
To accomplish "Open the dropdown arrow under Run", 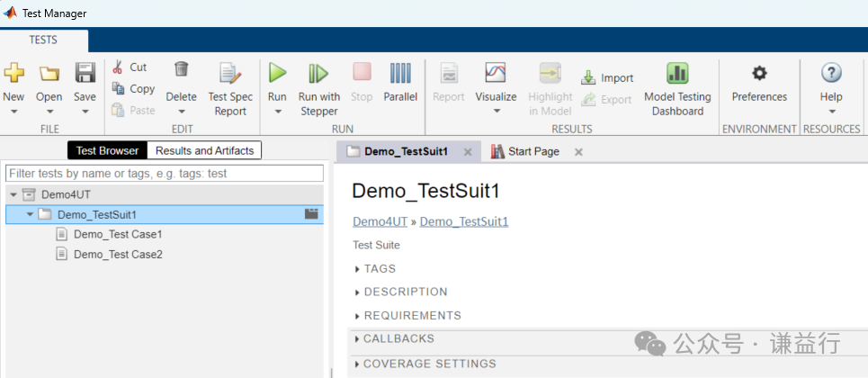I will tap(277, 112).
